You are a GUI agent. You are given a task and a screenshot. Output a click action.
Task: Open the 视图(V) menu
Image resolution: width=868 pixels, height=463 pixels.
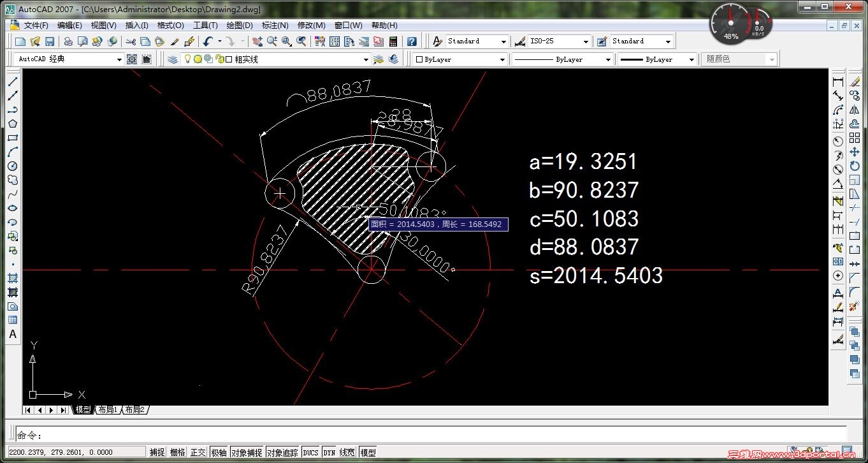[103, 26]
